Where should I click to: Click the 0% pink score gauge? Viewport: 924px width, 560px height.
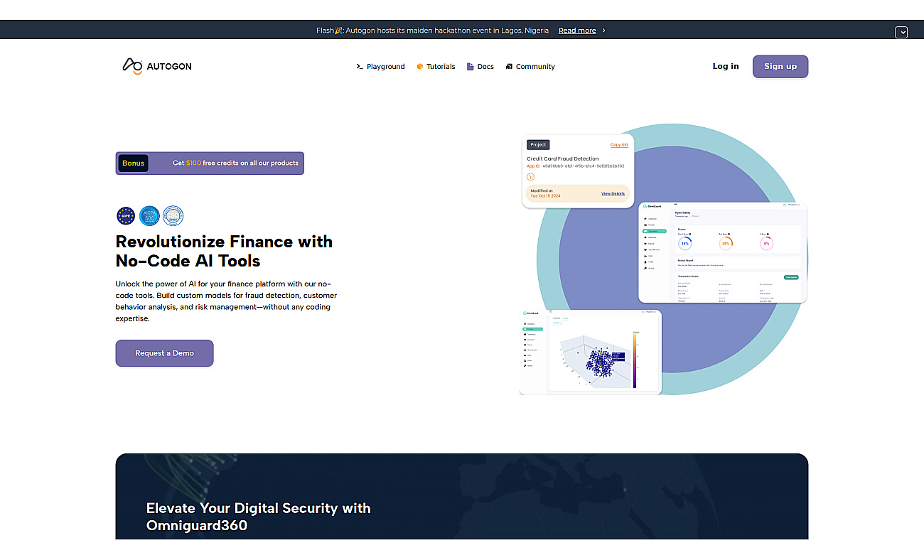click(x=766, y=242)
